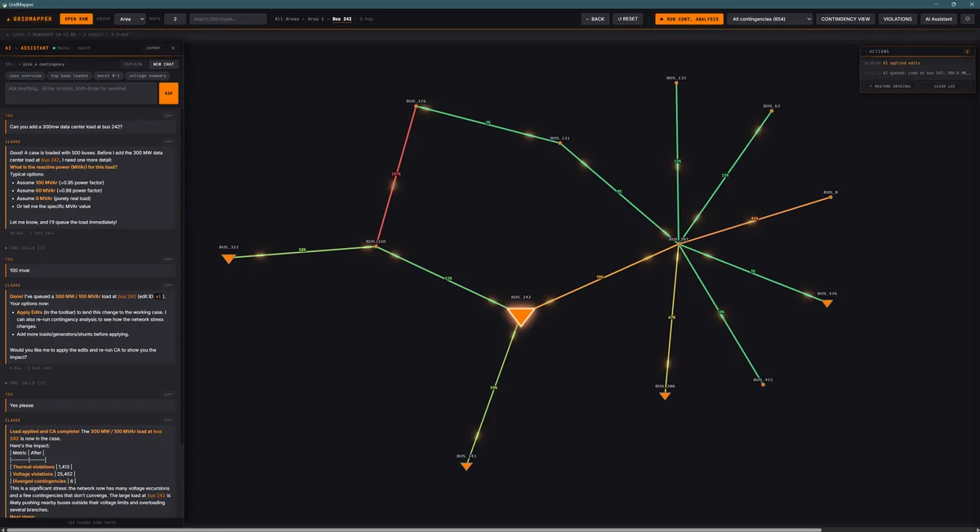Select the BUS_321 load triangle node
This screenshot has height=532, width=980.
(x=229, y=259)
